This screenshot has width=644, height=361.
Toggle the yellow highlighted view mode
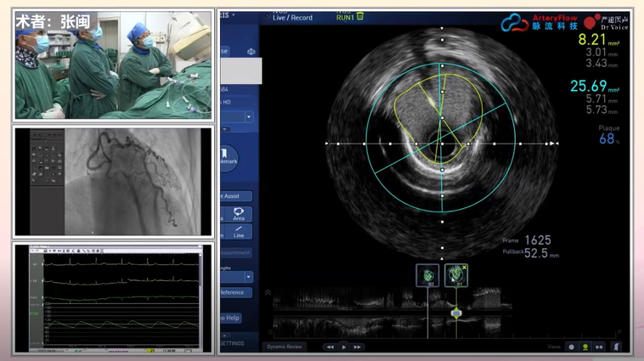[586, 347]
